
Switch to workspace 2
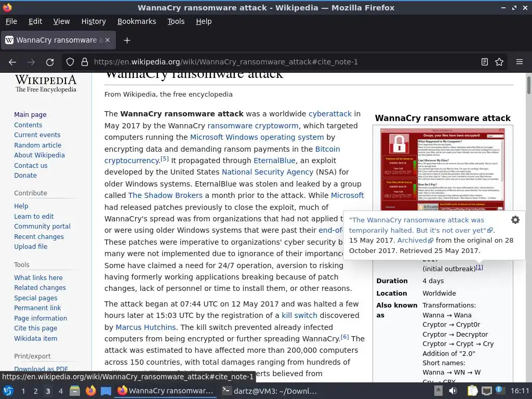(x=35, y=391)
